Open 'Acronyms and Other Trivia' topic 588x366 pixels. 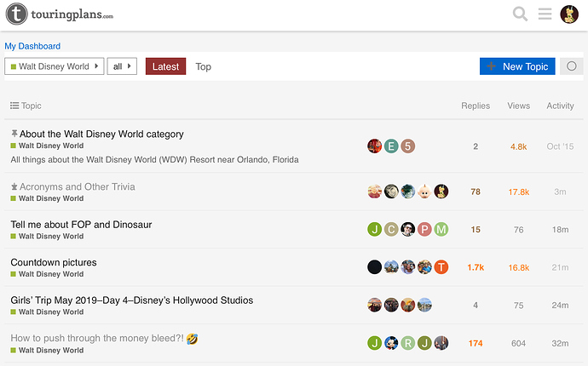point(78,186)
